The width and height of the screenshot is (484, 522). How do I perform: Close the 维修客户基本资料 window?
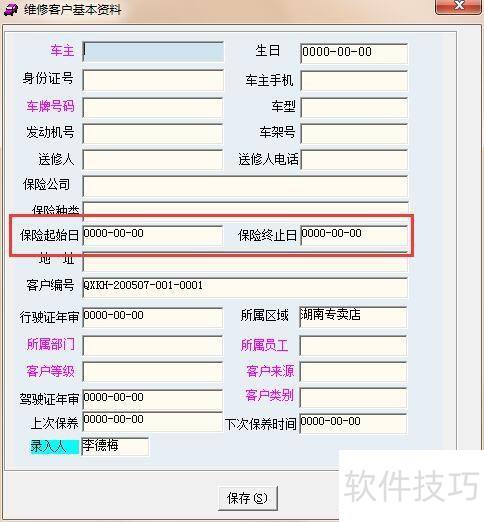click(x=459, y=6)
